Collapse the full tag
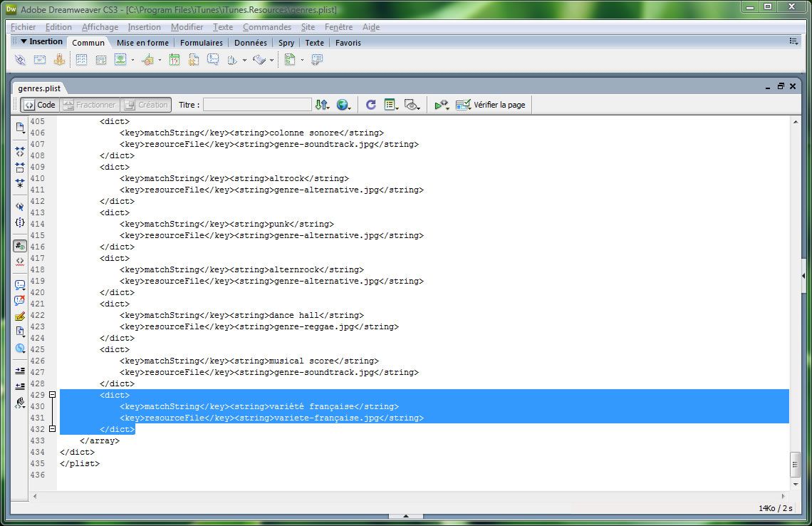812x526 pixels. click(20, 151)
